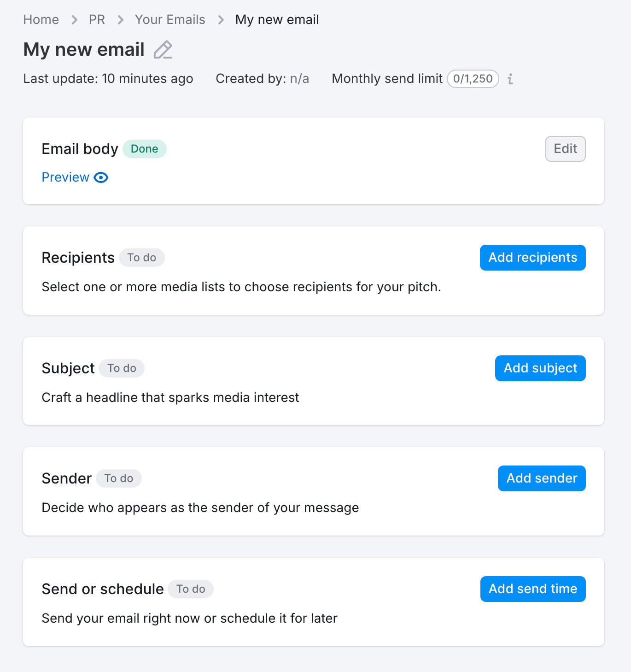This screenshot has width=631, height=672.
Task: Click the To do badge on Send or schedule
Action: [190, 589]
